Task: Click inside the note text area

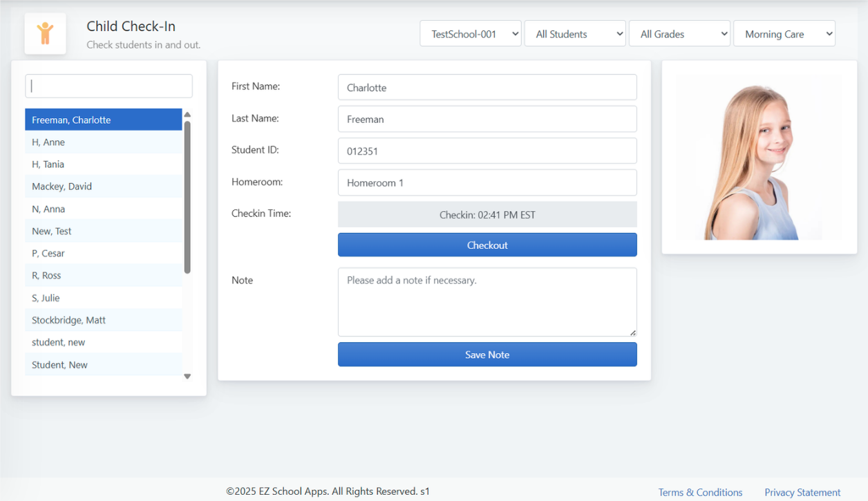Action: click(487, 301)
